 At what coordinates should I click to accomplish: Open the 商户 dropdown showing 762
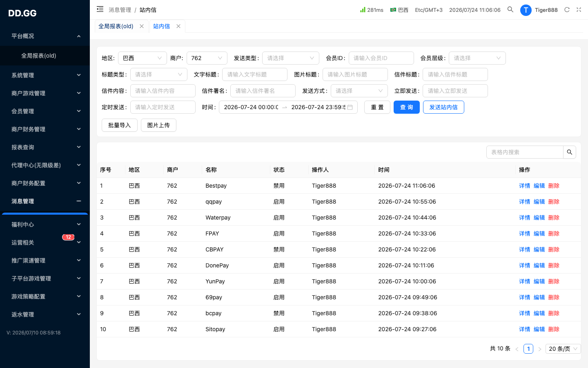click(x=207, y=58)
